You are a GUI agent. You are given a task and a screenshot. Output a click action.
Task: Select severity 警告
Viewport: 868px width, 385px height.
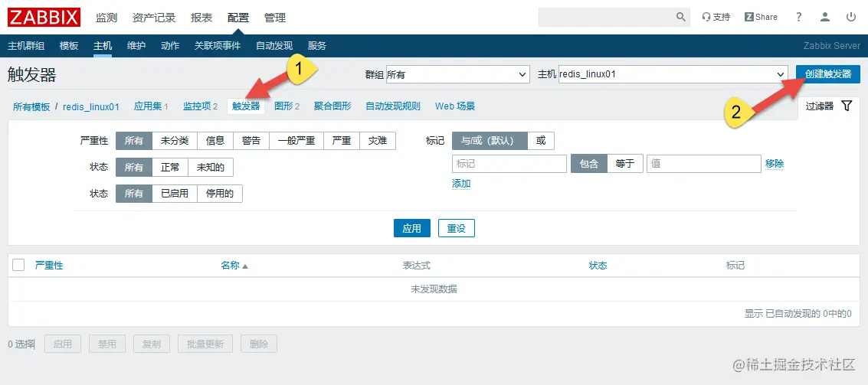tap(251, 141)
